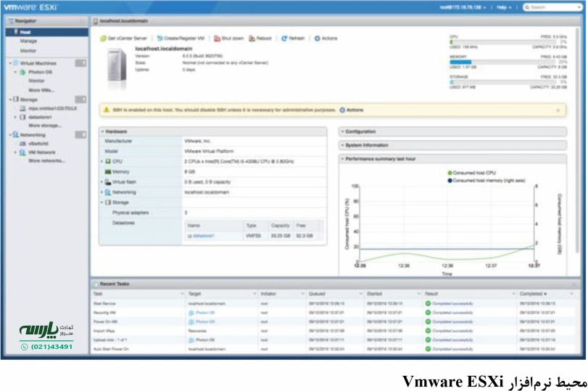
Task: Open More storage link
Action: click(x=45, y=125)
